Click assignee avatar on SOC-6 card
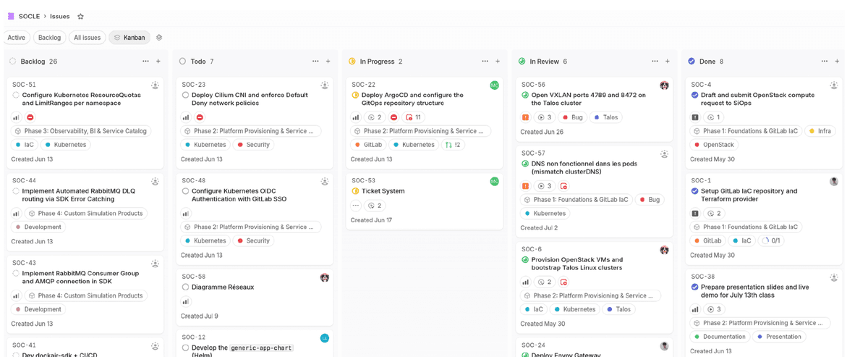Viewport: 868px width, 357px height. pyautogui.click(x=664, y=250)
